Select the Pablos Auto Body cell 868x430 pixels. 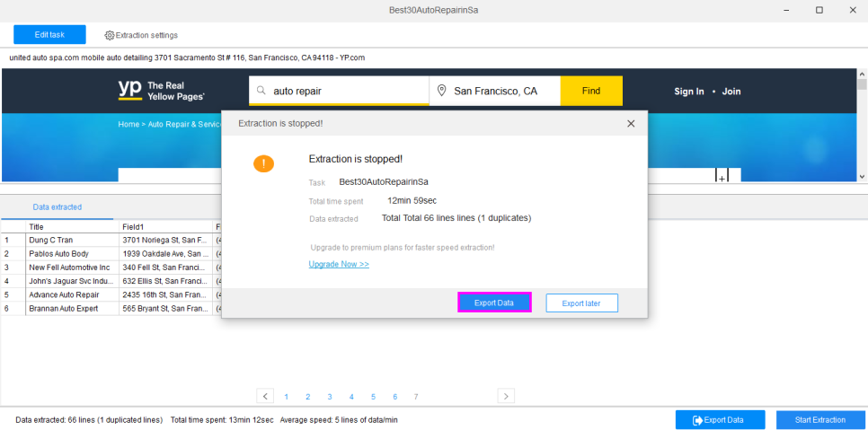pos(72,254)
